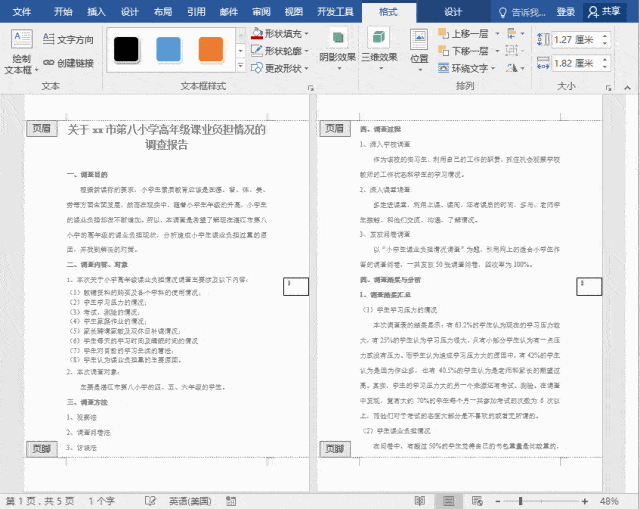
Task: Open 形状轮廓 shape outline dropdown
Action: [280, 51]
